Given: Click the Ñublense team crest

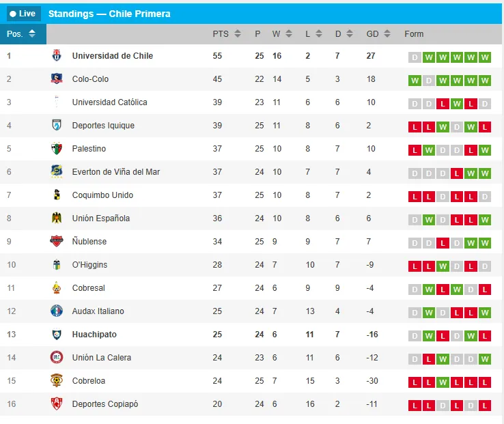Looking at the screenshot, I should (x=57, y=242).
